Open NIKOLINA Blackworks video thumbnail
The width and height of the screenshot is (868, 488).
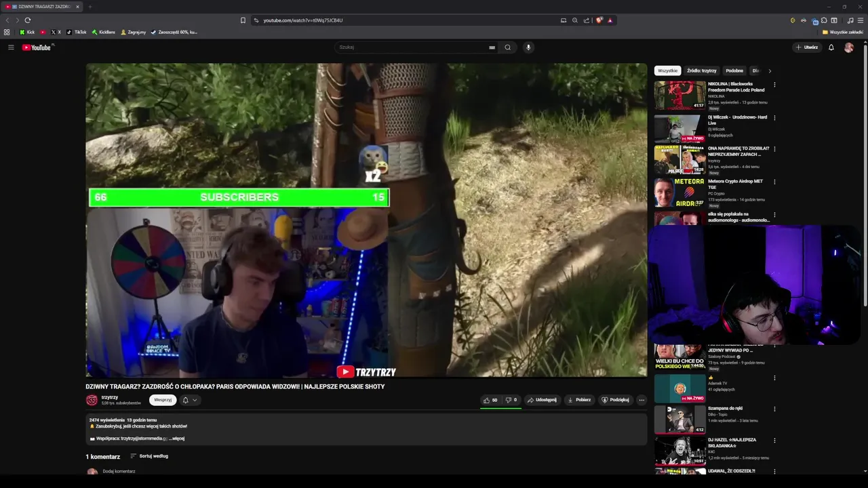click(679, 96)
